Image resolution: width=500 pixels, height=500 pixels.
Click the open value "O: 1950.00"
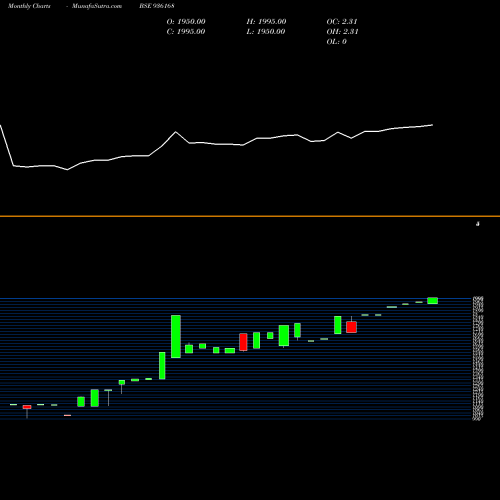point(186,22)
